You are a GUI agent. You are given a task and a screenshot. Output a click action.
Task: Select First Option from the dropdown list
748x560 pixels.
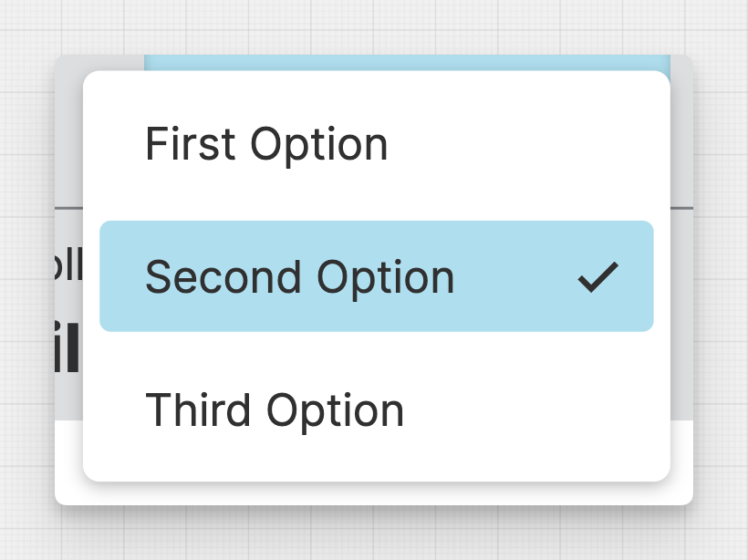pyautogui.click(x=266, y=144)
